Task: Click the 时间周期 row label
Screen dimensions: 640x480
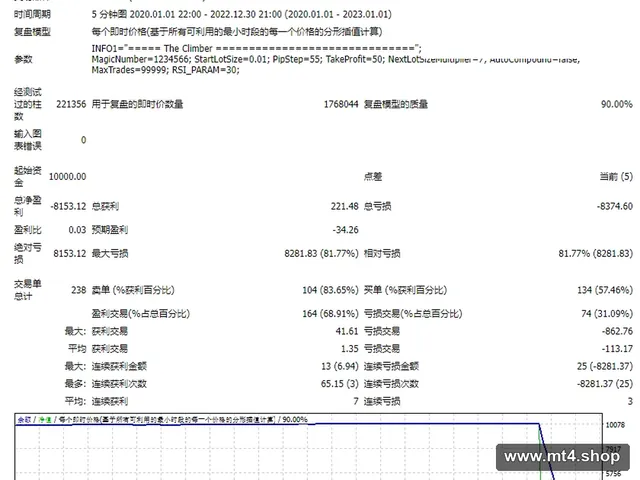Action: (x=32, y=14)
